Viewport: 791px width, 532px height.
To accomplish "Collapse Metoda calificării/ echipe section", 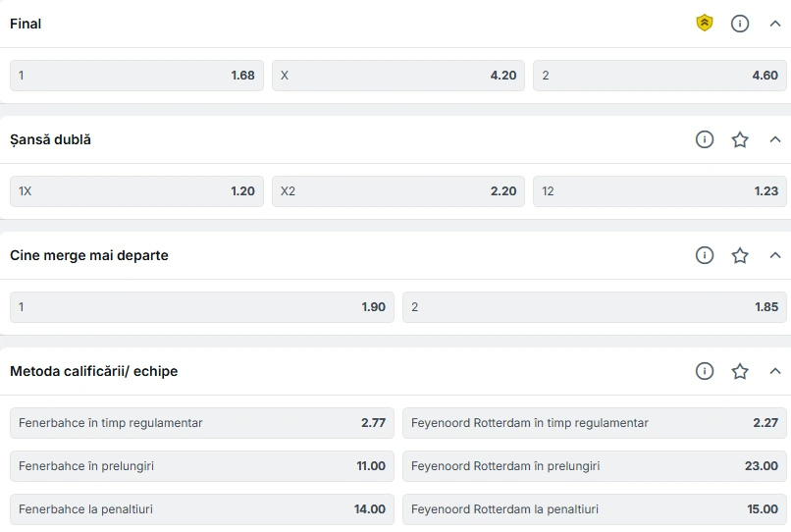I will pyautogui.click(x=775, y=371).
